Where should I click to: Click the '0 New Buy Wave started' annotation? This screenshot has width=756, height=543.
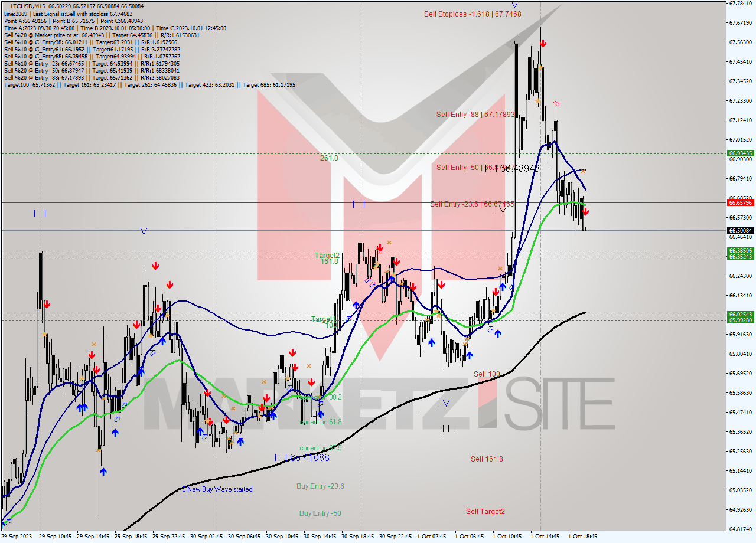[x=217, y=489]
